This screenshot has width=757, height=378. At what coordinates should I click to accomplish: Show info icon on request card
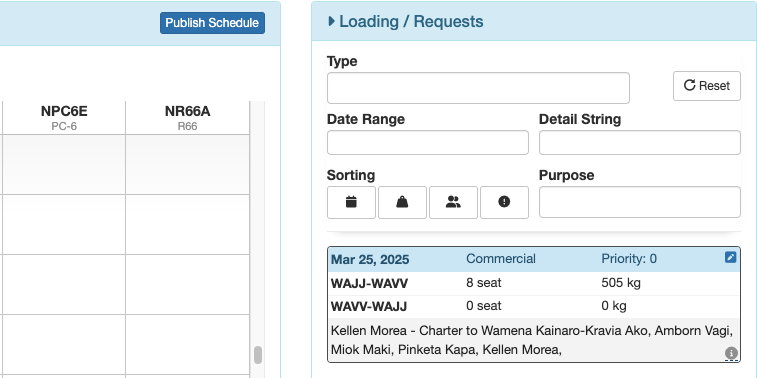731,353
